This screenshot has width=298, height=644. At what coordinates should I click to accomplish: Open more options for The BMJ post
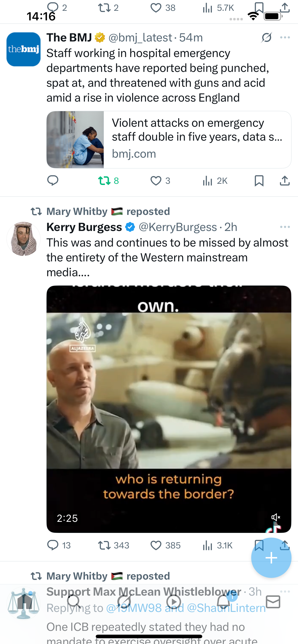[285, 38]
